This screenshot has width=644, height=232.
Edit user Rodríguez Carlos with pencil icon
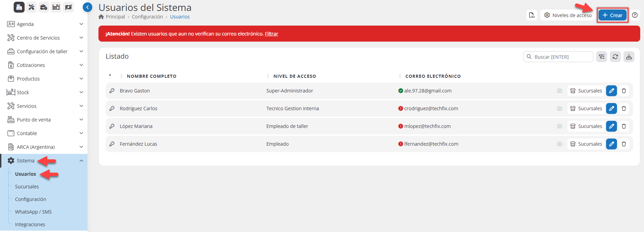coord(611,108)
